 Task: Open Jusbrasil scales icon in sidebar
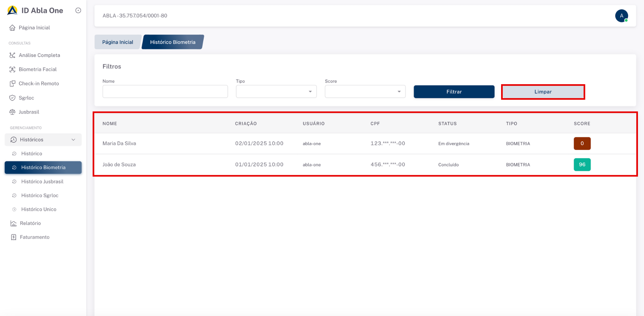coord(12,112)
